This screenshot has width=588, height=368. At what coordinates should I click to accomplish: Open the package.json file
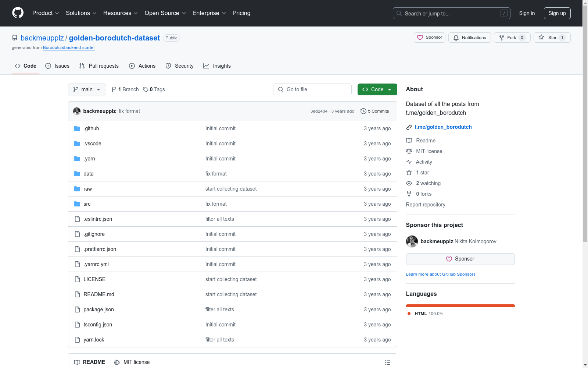[98, 309]
